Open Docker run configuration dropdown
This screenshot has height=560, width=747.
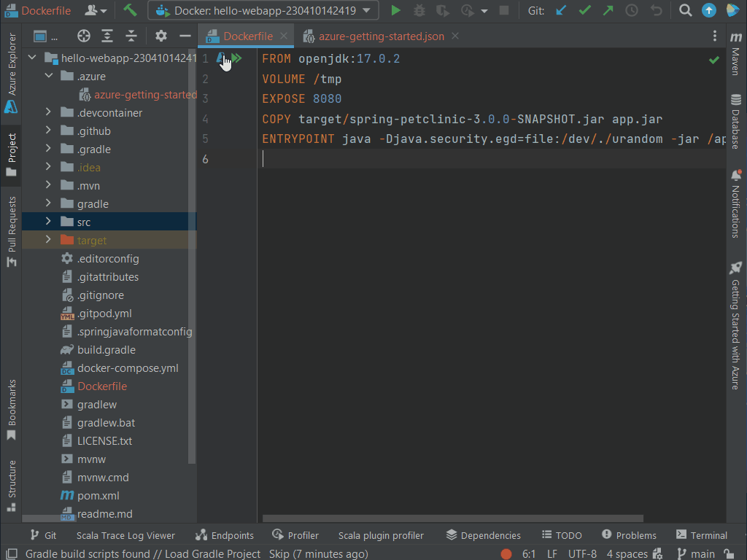263,10
